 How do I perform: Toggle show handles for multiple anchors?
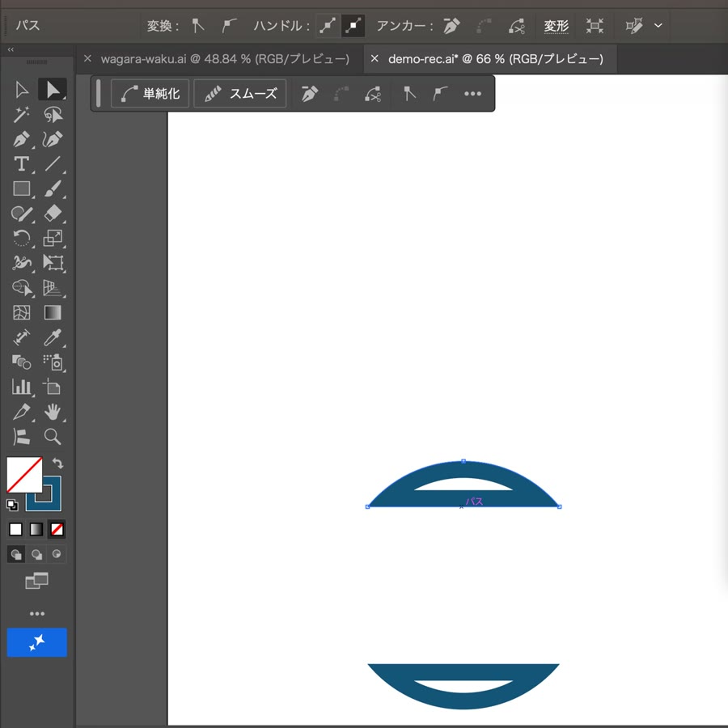(x=328, y=26)
